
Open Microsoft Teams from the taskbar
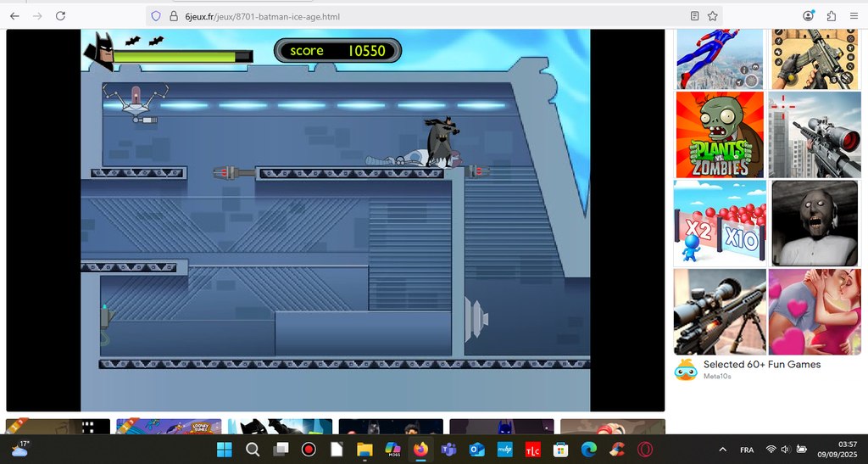[448, 449]
